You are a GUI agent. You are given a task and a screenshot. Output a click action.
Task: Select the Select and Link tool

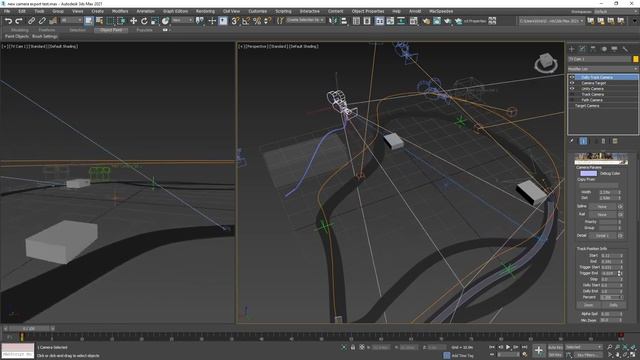tap(31, 20)
